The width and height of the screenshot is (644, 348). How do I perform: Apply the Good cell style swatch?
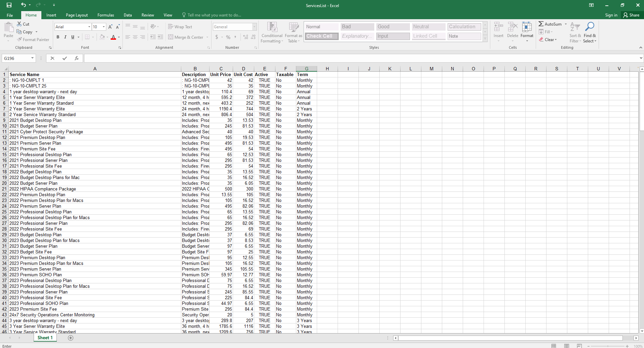click(x=392, y=27)
